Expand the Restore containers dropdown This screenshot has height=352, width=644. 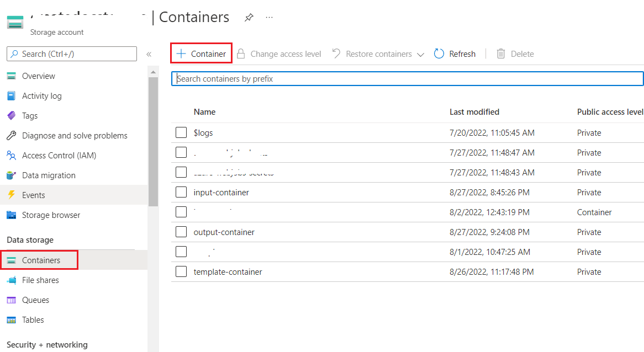[x=420, y=55]
